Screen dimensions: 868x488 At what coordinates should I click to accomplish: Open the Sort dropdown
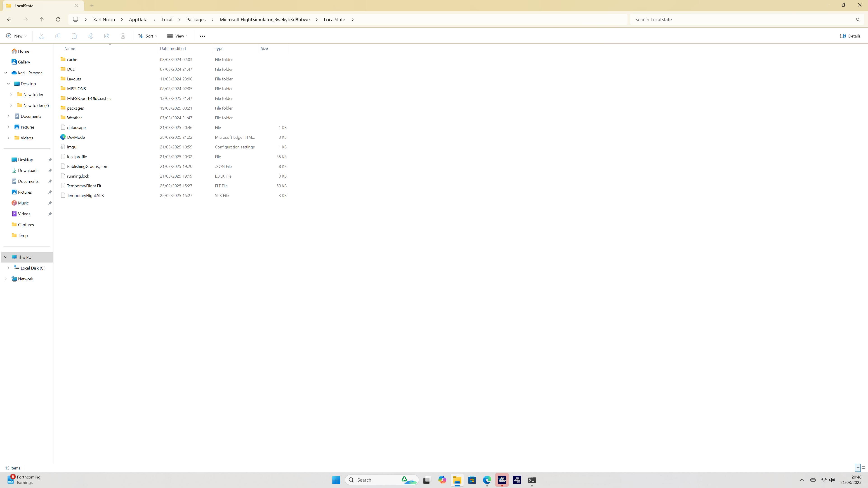[148, 36]
